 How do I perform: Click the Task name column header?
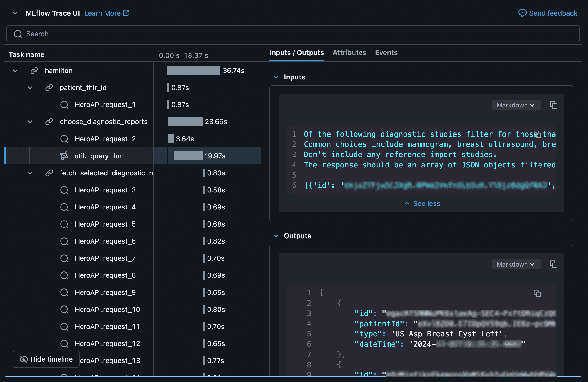click(27, 54)
